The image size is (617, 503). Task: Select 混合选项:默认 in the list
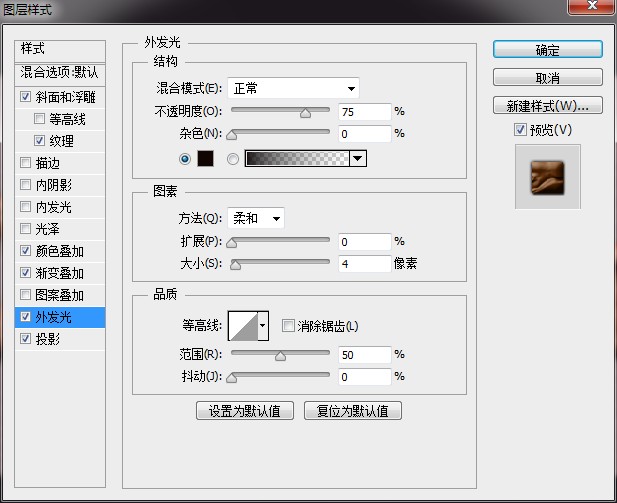[x=60, y=74]
